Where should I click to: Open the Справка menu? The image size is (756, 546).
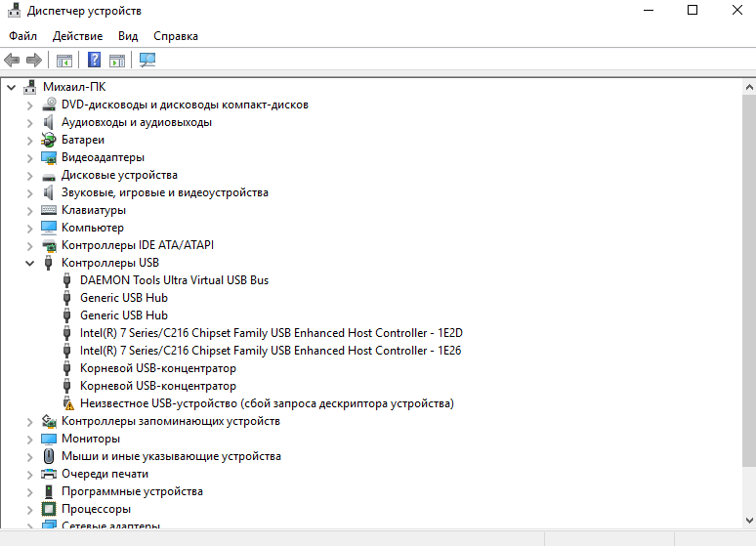coord(176,36)
